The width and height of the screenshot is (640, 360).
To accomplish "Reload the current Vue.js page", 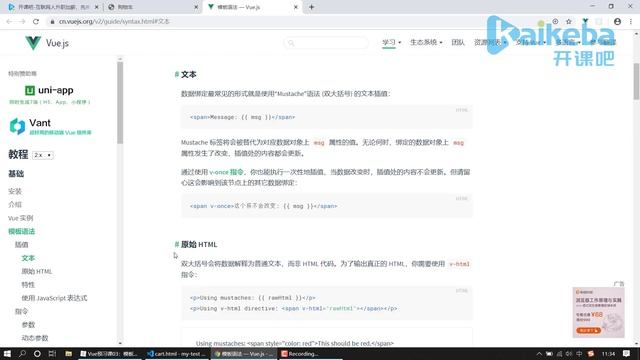I will point(36,21).
